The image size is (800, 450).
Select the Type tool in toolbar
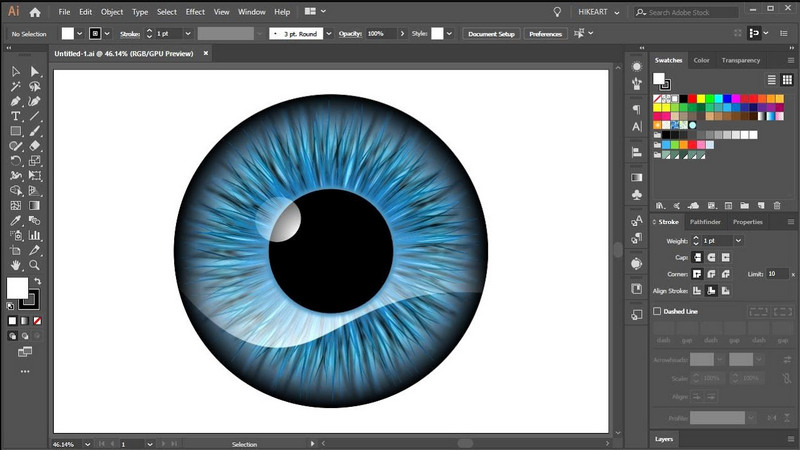click(x=16, y=116)
